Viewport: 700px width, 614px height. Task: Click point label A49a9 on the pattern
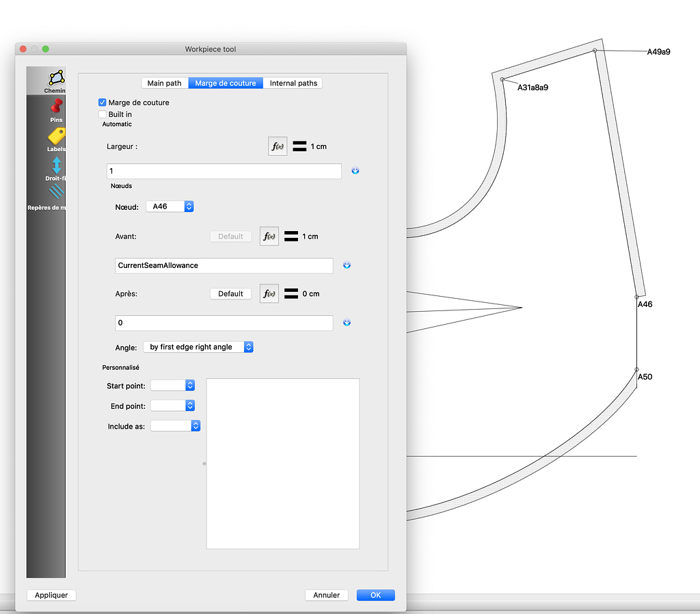click(x=658, y=51)
